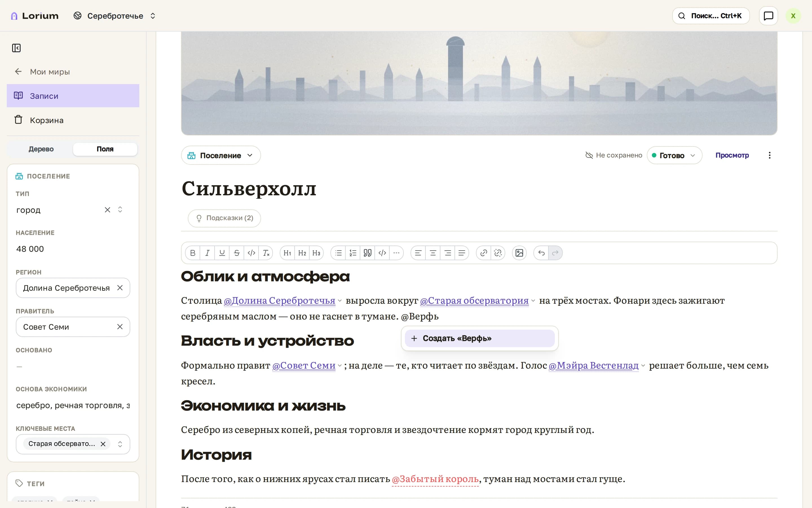Open the search box Поиск
This screenshot has width=812, height=508.
[711, 16]
